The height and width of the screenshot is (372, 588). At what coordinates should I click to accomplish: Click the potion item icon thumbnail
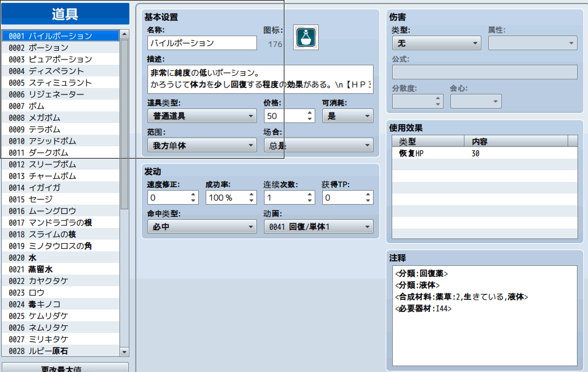[305, 37]
